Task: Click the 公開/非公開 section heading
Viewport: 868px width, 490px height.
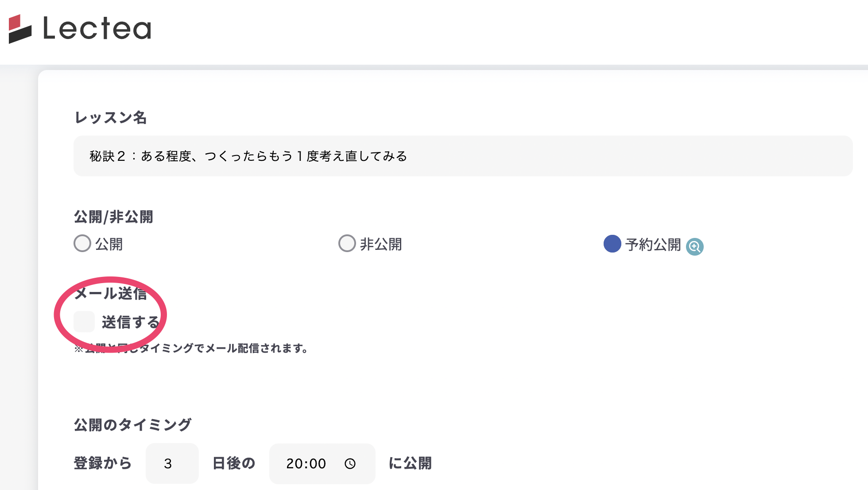Action: (113, 217)
